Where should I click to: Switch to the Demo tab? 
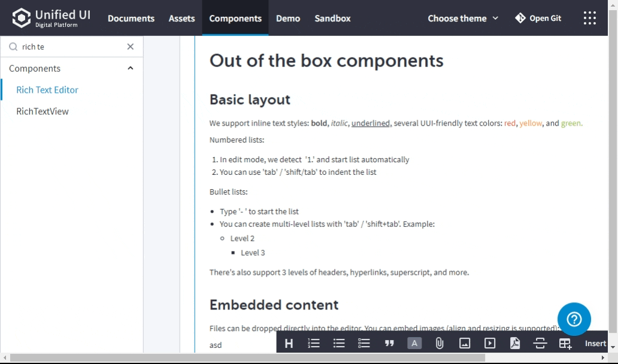[288, 18]
